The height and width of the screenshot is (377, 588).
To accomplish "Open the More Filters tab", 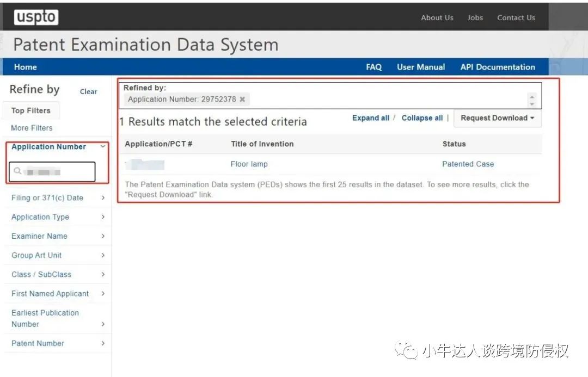I will (32, 128).
